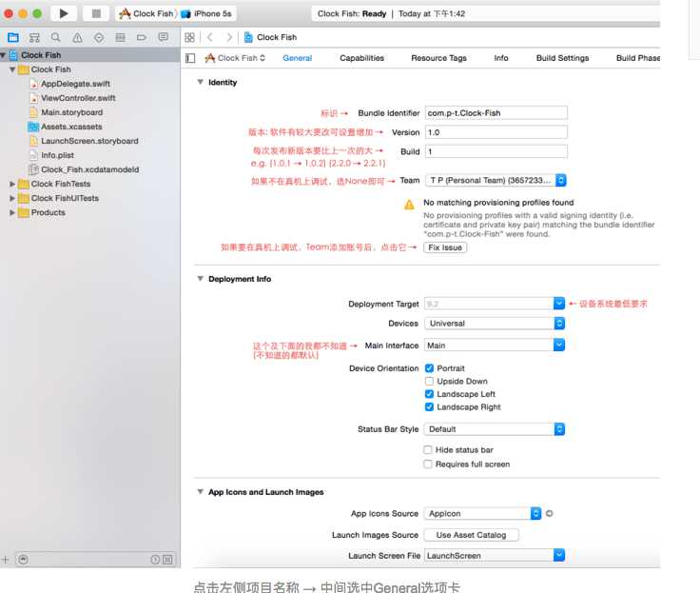Switch to the Build Phases tab
The width and height of the screenshot is (700, 593).
[638, 58]
